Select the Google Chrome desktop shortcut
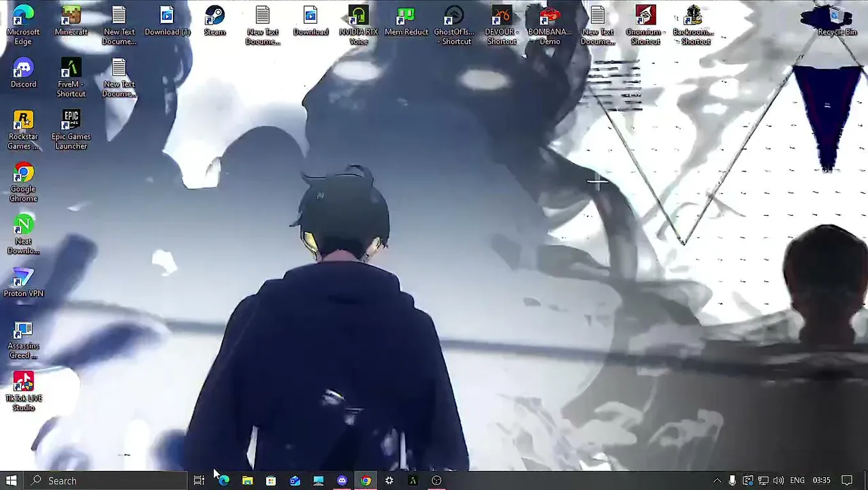Screen dimensions: 868x490 [x=23, y=182]
